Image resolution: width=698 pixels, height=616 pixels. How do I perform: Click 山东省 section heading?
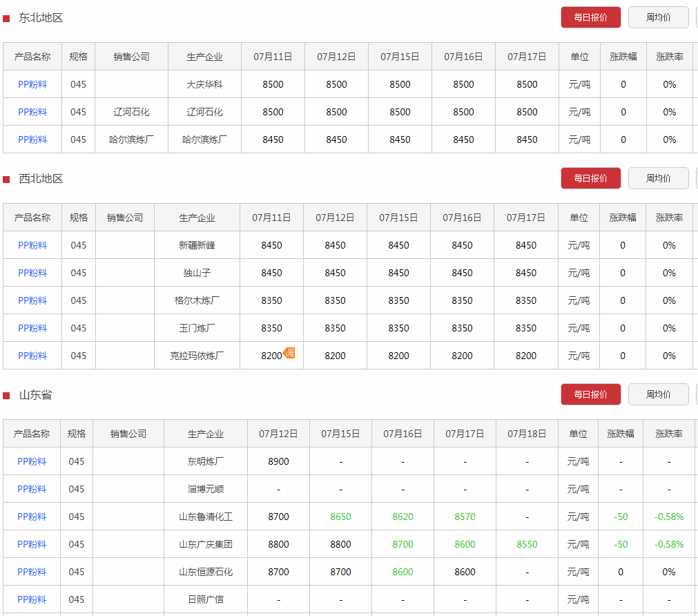tap(36, 394)
